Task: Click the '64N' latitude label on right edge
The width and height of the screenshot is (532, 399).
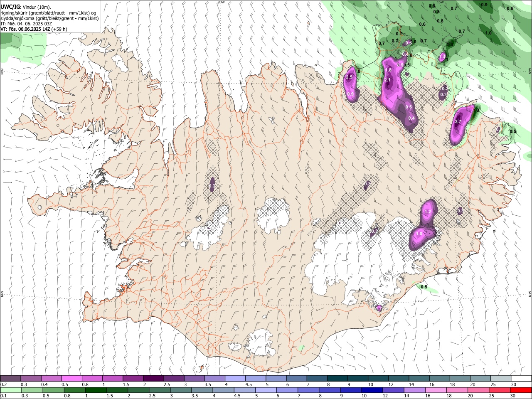Action: tap(530, 293)
